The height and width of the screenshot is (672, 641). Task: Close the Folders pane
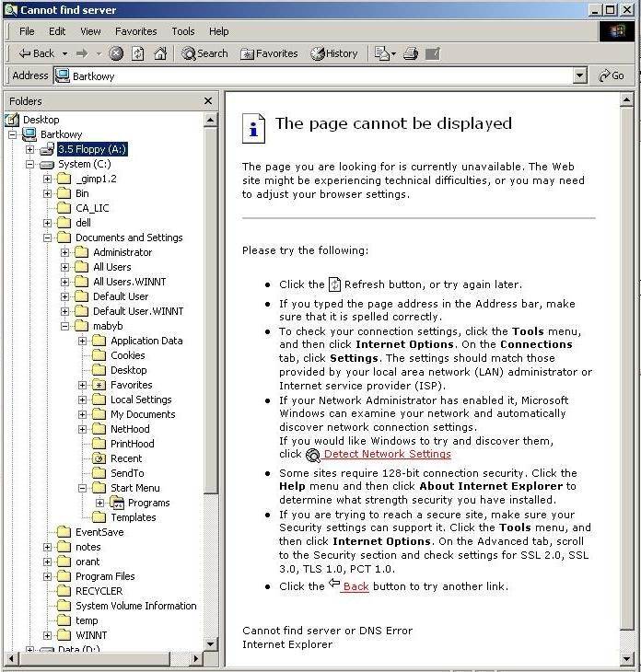click(208, 100)
